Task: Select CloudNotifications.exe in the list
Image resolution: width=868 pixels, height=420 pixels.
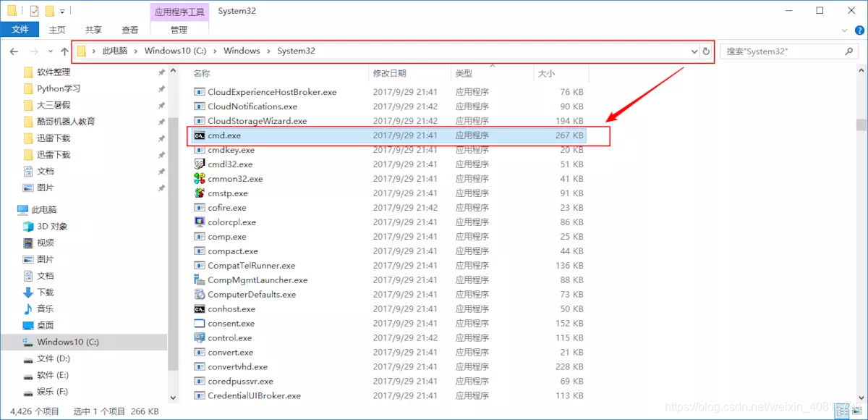Action: click(x=252, y=106)
